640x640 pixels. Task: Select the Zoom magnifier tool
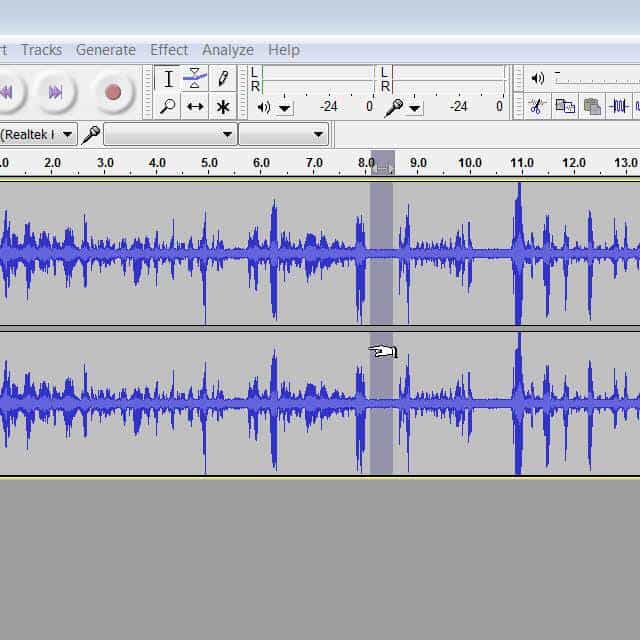click(x=168, y=106)
